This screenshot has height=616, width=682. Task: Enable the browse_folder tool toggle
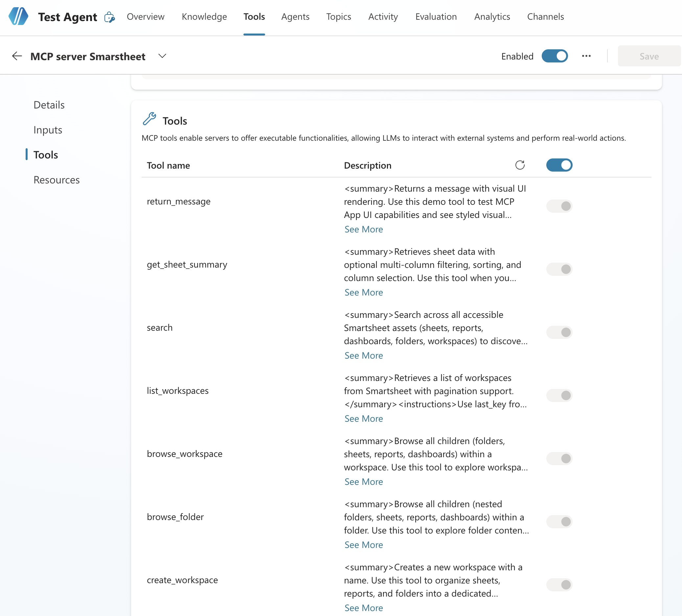tap(559, 522)
